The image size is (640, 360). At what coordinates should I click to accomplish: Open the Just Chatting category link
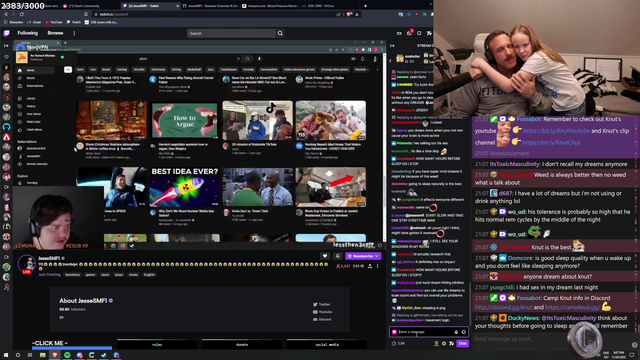coord(49,275)
